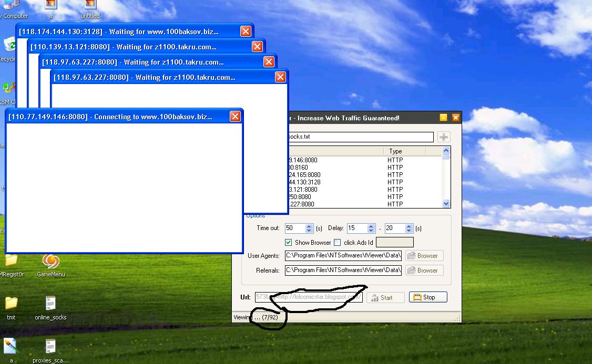Select the proxy row 3.121:8080
Screen dimensions: 592x364
pos(364,190)
